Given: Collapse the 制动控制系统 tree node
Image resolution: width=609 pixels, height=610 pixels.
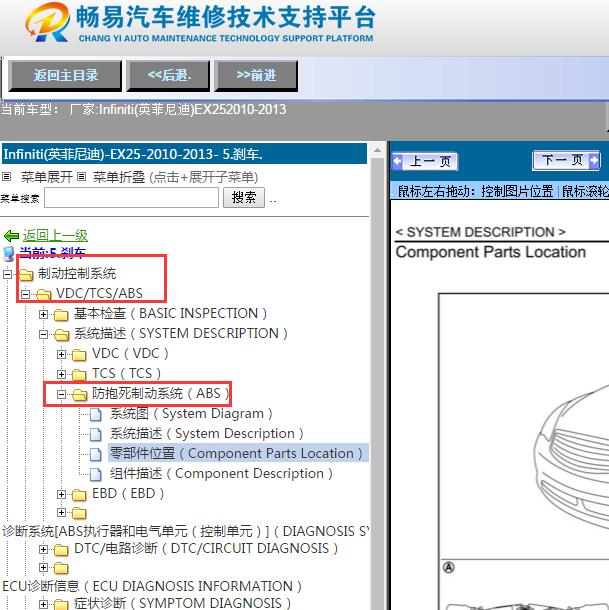Looking at the screenshot, I should 7,274.
